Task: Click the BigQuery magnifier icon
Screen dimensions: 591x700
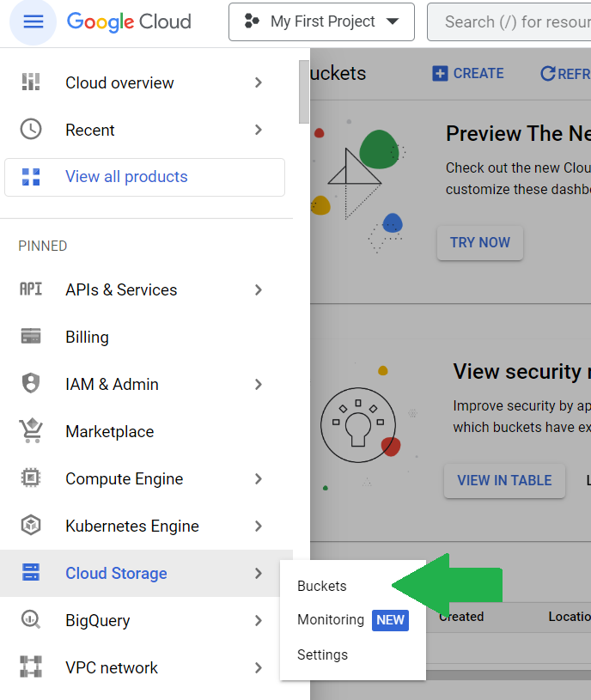Action: pyautogui.click(x=31, y=619)
